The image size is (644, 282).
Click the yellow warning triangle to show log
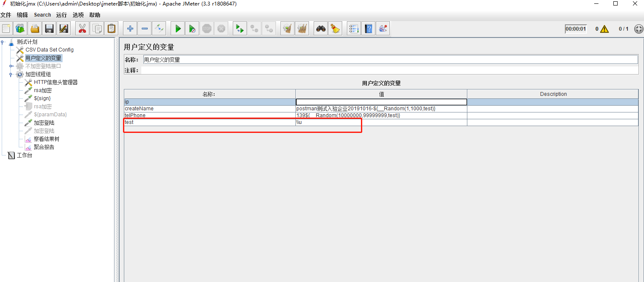tap(604, 29)
